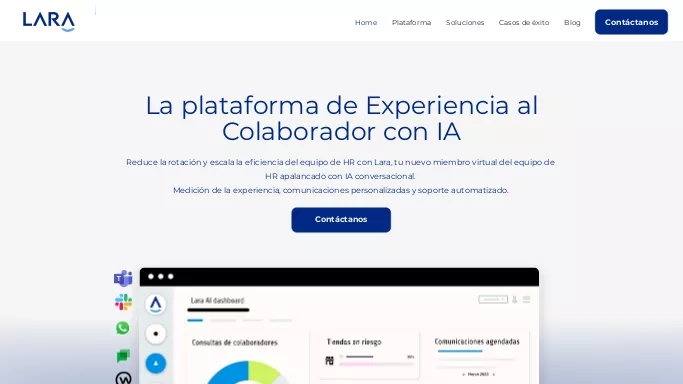Go to Casos de éxito

click(524, 22)
